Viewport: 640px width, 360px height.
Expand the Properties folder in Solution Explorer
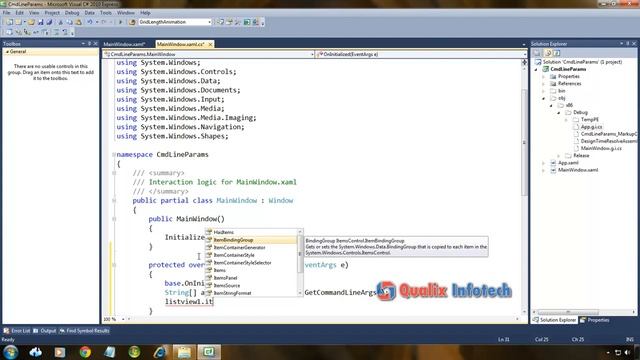click(544, 77)
